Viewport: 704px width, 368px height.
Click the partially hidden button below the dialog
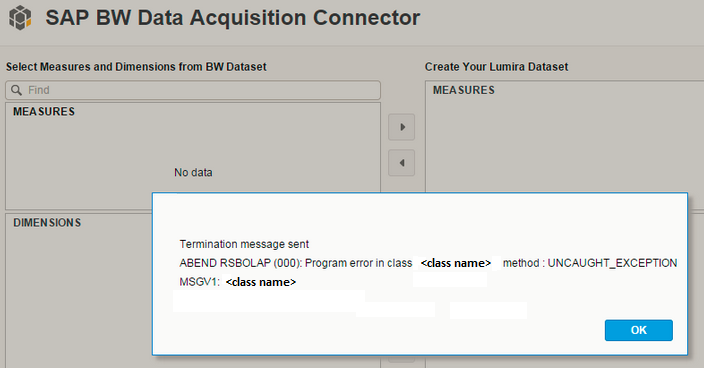pos(401,359)
